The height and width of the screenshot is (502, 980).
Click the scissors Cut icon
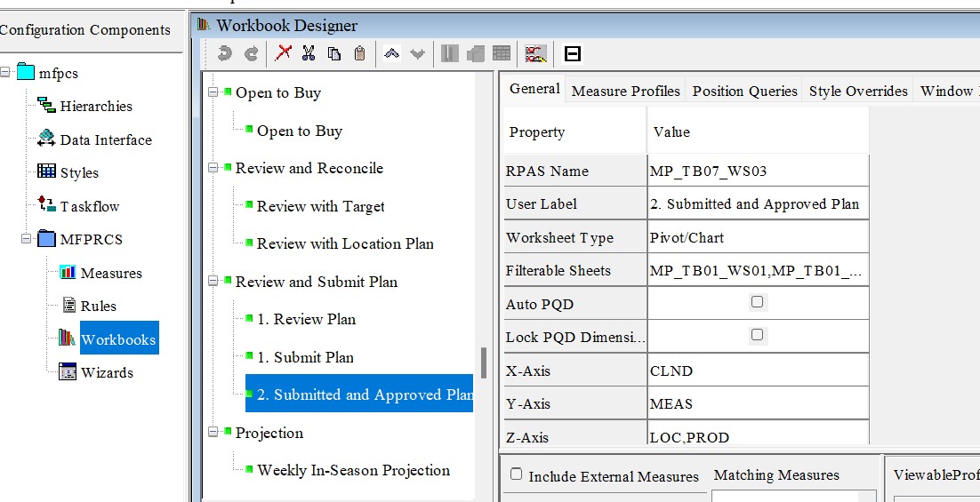[308, 53]
